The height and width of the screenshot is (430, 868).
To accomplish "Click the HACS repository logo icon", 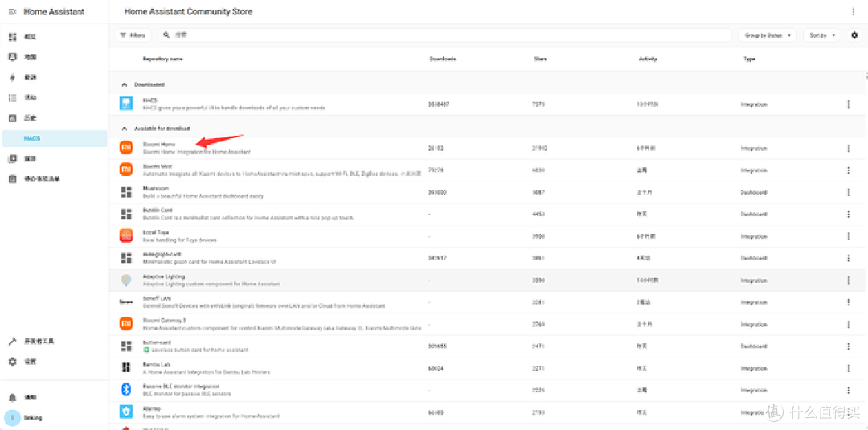I will 126,104.
